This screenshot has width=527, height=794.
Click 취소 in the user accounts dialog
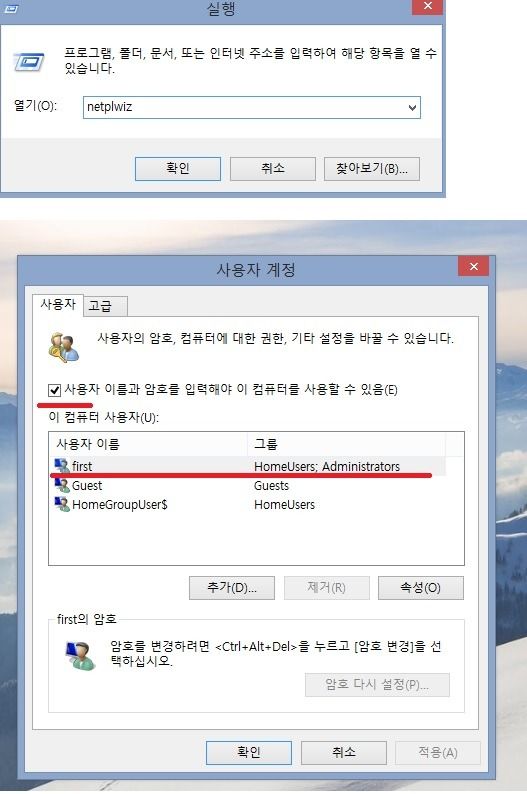[x=344, y=752]
